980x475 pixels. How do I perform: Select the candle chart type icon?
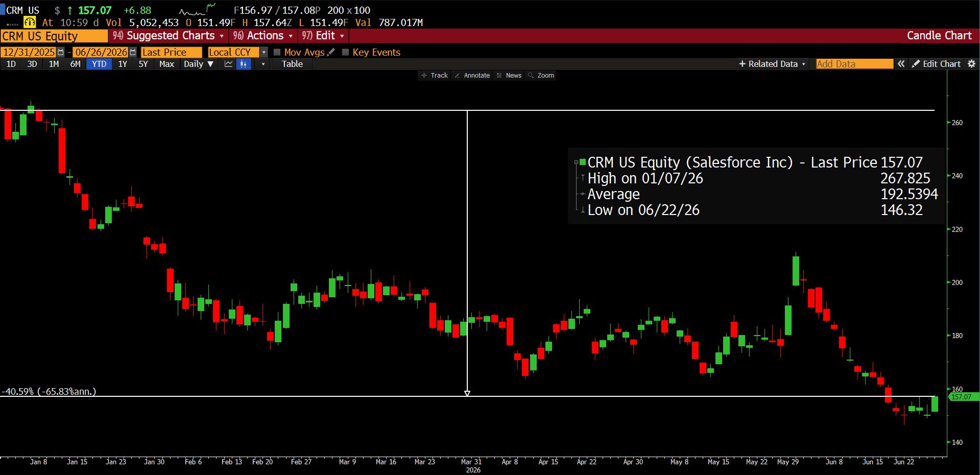(244, 64)
